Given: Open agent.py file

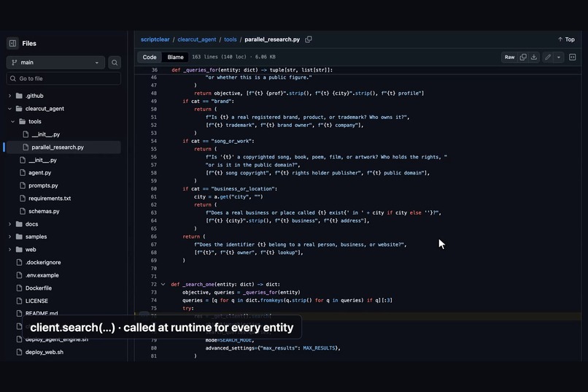Looking at the screenshot, I should pos(39,172).
